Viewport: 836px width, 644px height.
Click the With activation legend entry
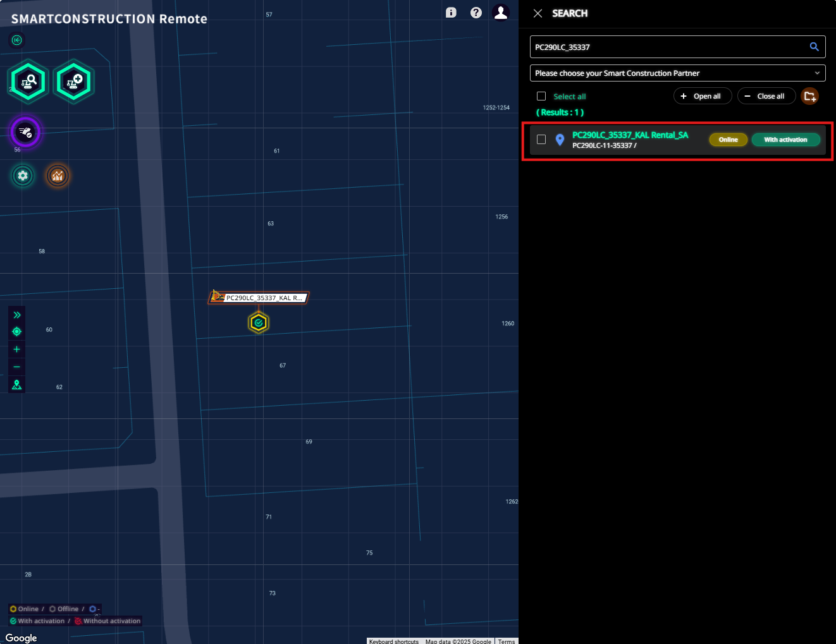(37, 621)
